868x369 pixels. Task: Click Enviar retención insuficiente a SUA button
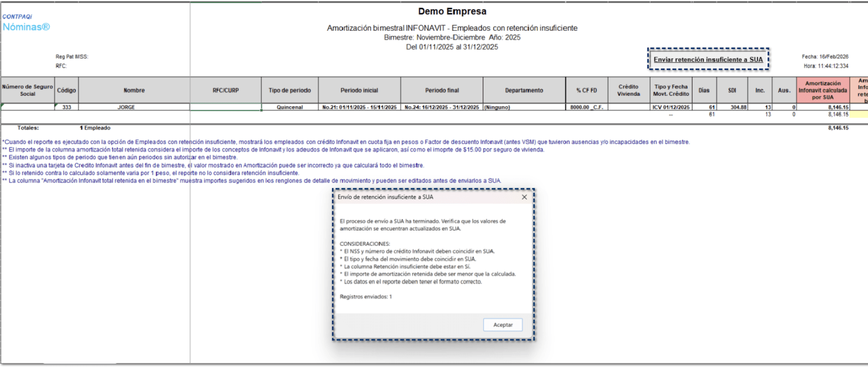tap(708, 60)
